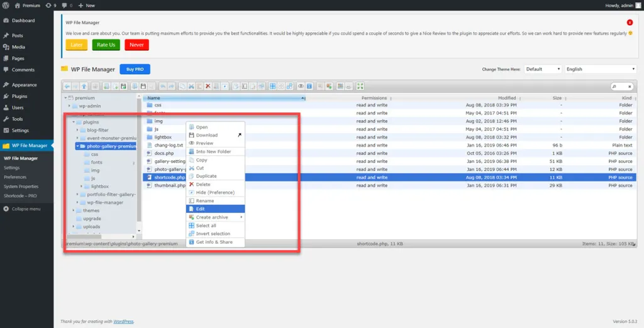Open the updates counter showing 9
644x328 pixels.
coord(52,5)
